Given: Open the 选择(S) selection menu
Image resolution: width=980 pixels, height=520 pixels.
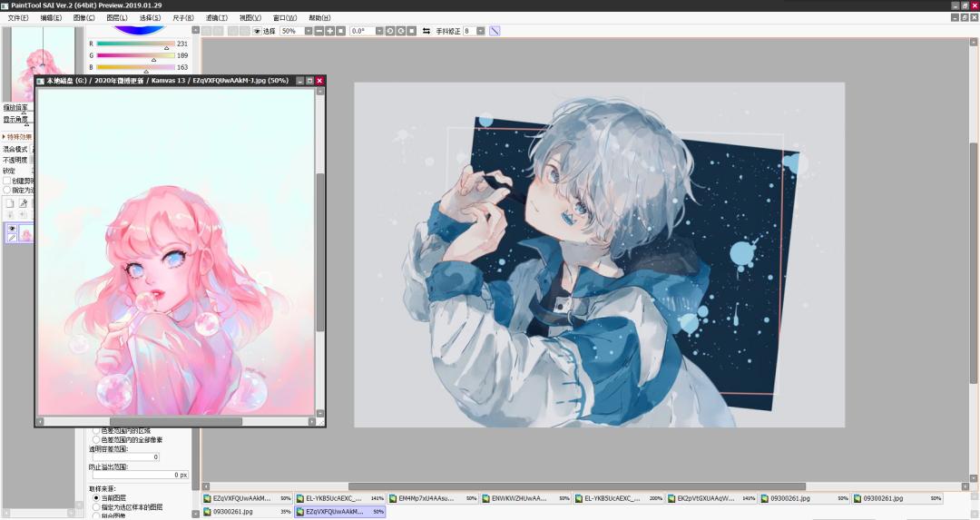Looking at the screenshot, I should (150, 18).
